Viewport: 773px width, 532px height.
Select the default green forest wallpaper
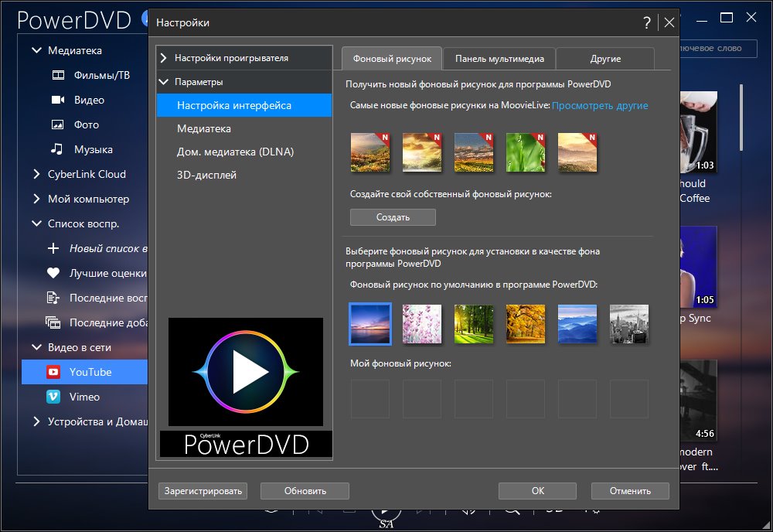point(474,324)
